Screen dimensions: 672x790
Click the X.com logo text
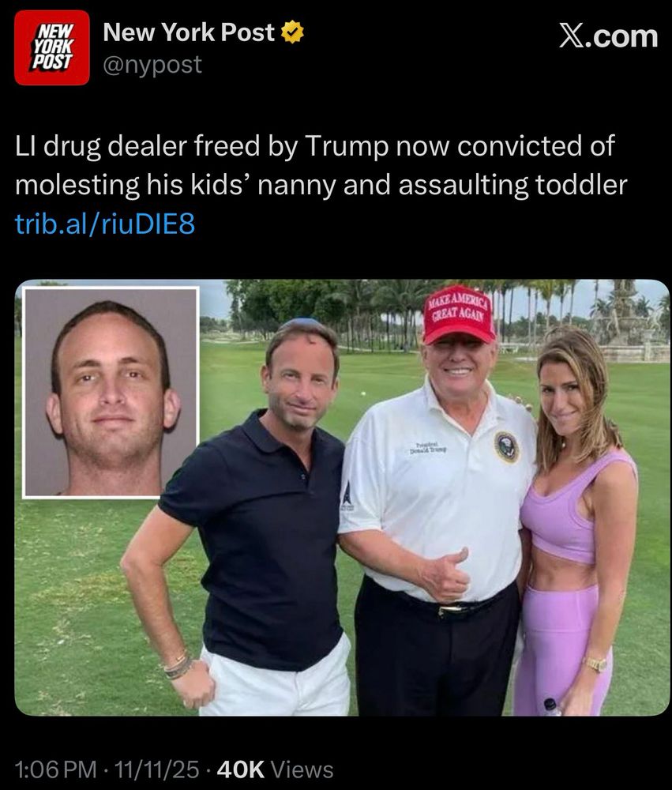tap(608, 37)
